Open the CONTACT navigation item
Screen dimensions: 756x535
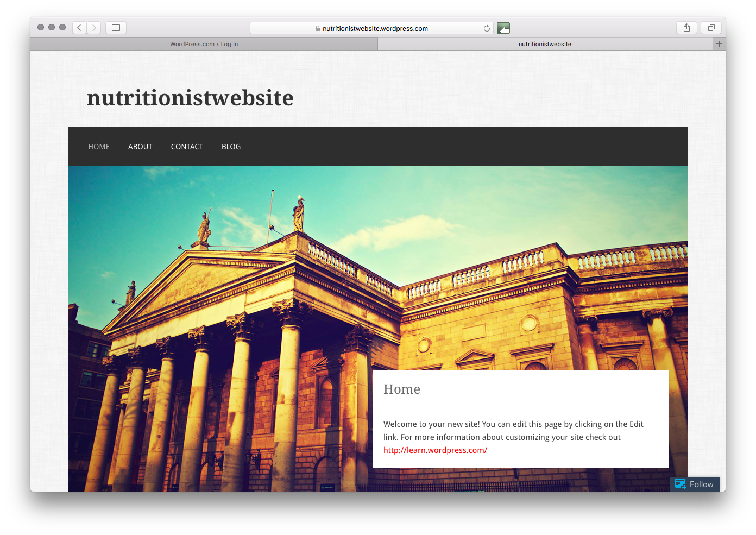click(x=187, y=147)
